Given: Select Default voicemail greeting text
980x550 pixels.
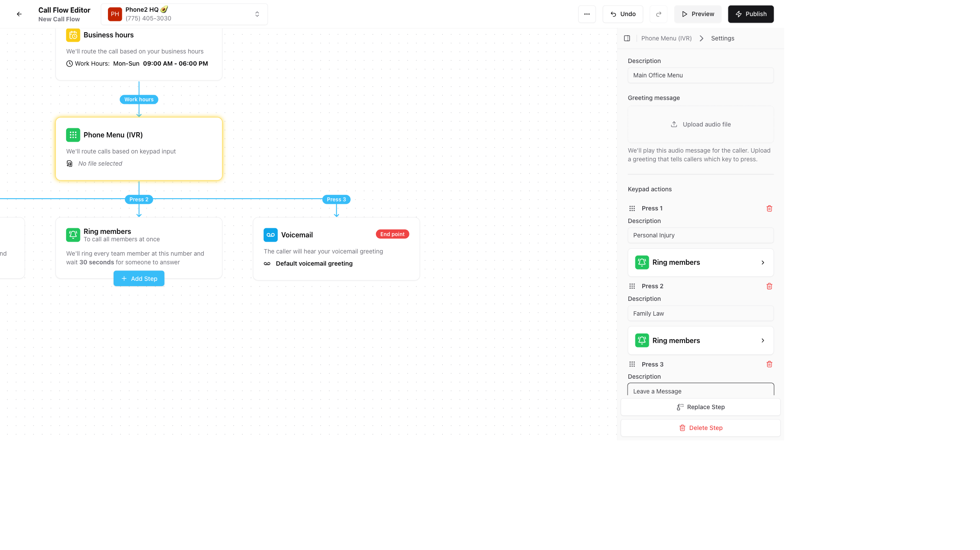Looking at the screenshot, I should pos(314,263).
